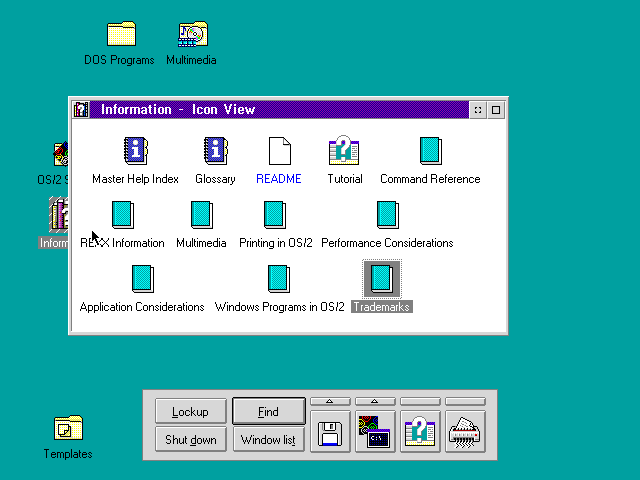The height and width of the screenshot is (480, 640).
Task: Select the Performance Considerations book icon
Action: [x=388, y=215]
